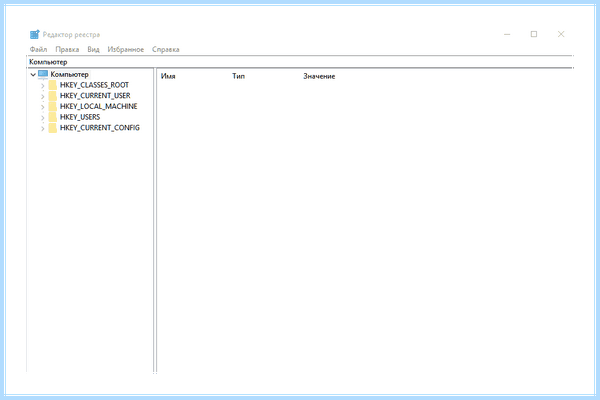Collapse the Компьютер tree node

pyautogui.click(x=33, y=75)
